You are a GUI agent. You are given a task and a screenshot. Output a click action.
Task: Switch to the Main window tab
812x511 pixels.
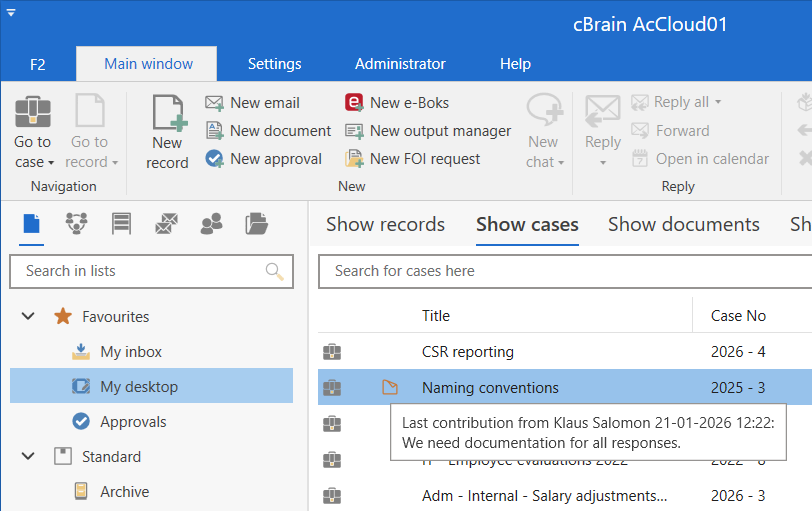pyautogui.click(x=148, y=64)
